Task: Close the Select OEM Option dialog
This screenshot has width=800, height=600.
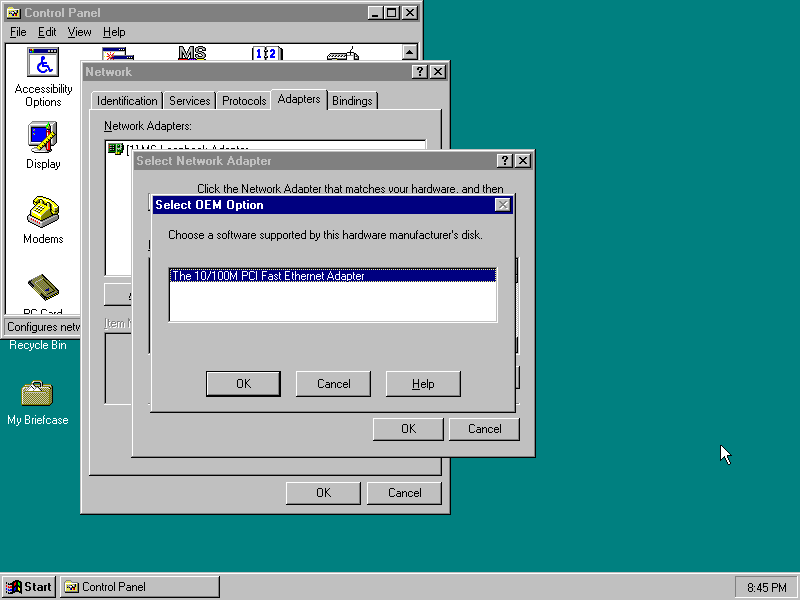Action: pos(503,205)
